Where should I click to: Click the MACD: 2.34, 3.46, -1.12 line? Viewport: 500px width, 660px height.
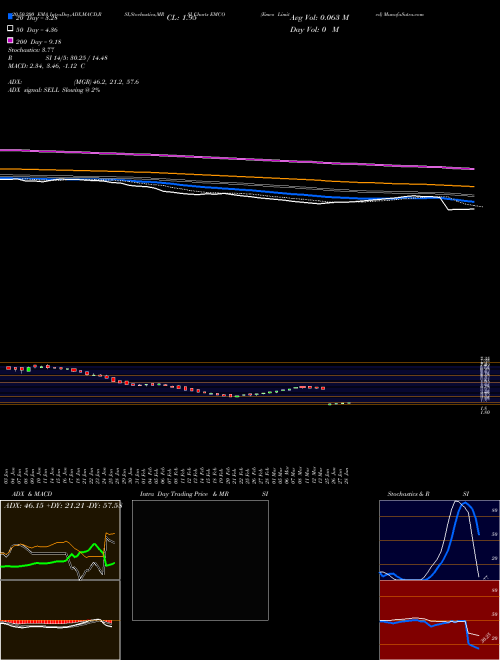[x=46, y=66]
